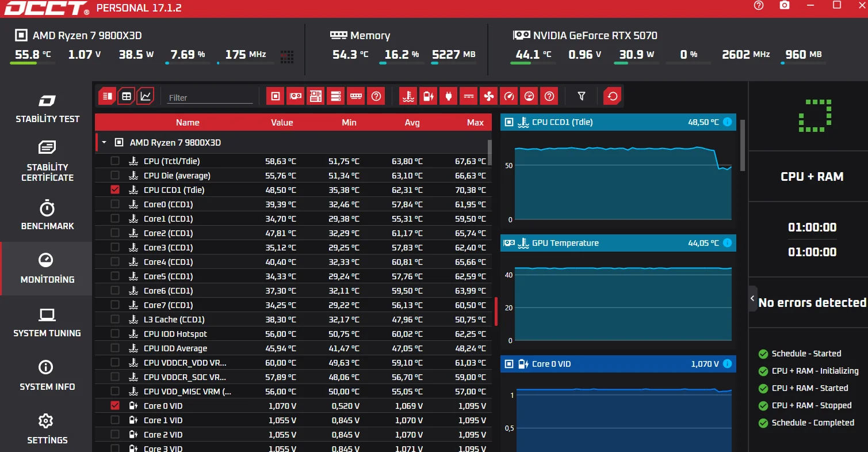The width and height of the screenshot is (868, 452).
Task: Toggle the power plug sensor type filter
Action: point(449,96)
